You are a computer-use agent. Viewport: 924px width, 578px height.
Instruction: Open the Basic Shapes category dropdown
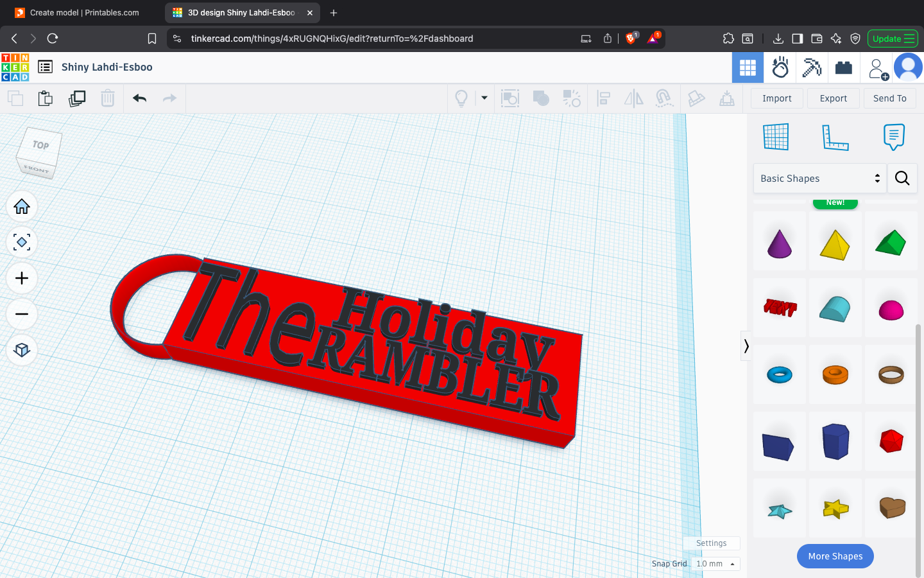(819, 179)
